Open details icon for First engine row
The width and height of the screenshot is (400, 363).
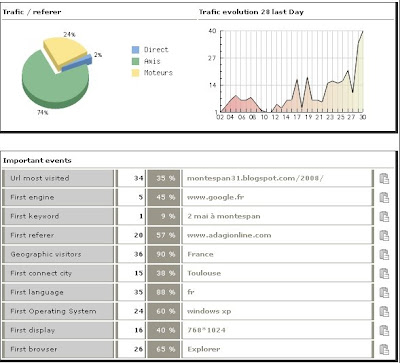click(384, 197)
